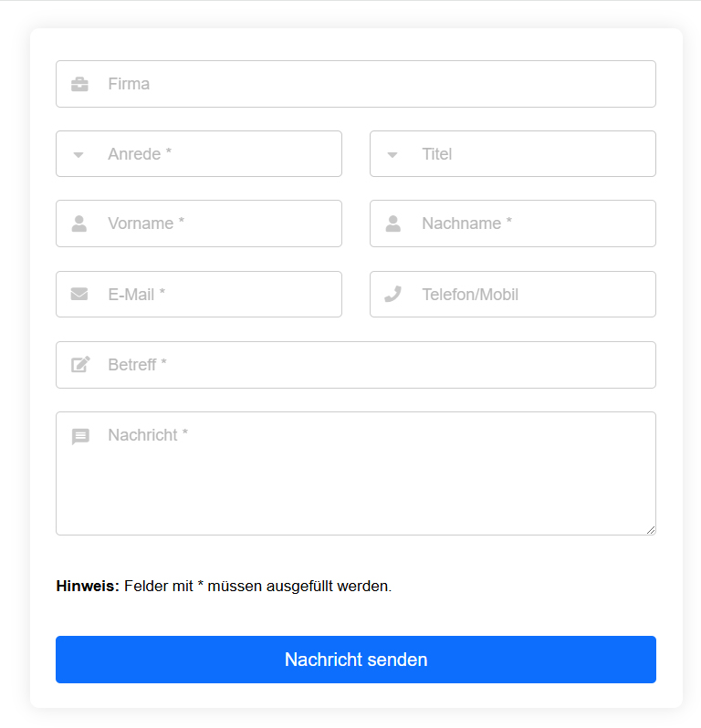Click into the Vorname input field
The height and width of the screenshot is (728, 701).
coord(199,224)
